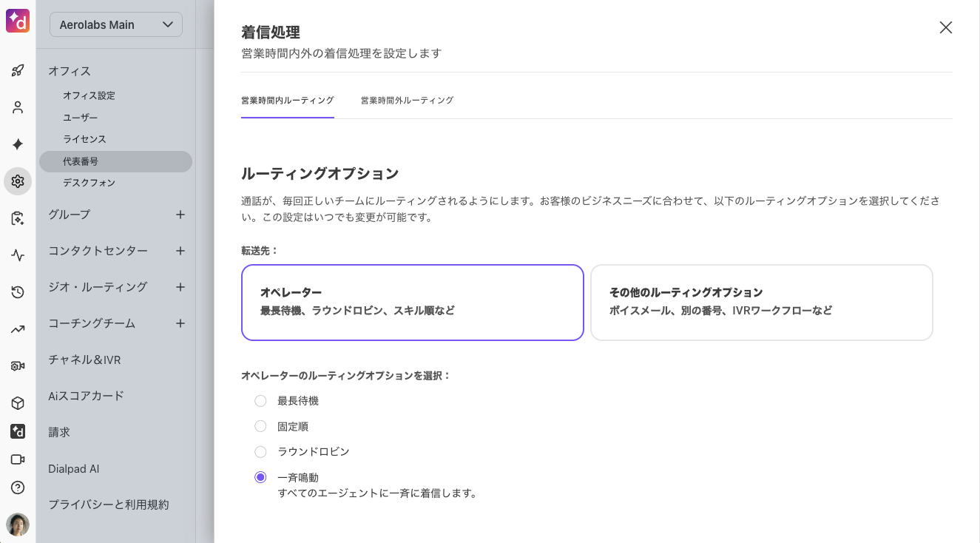Screen dimensions: 980x543
Task: Click the trending arrow chart icon
Action: coord(18,329)
